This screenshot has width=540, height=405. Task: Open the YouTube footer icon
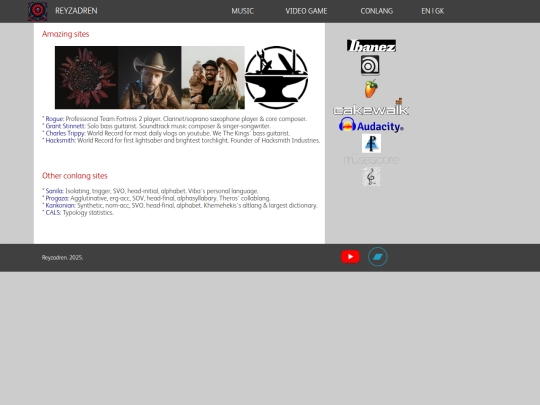click(x=350, y=257)
